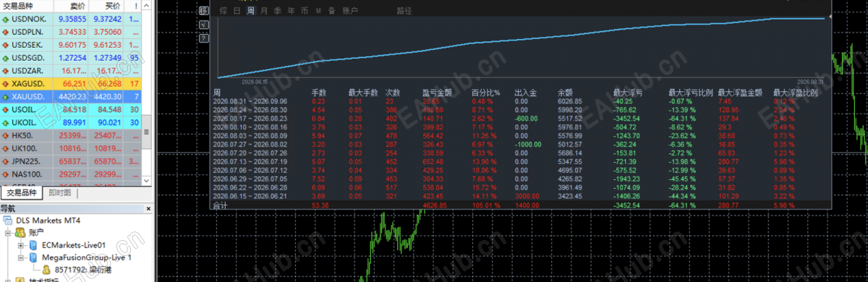The image size is (868, 282).
Task: Click the question mark help icon
Action: (x=203, y=39)
